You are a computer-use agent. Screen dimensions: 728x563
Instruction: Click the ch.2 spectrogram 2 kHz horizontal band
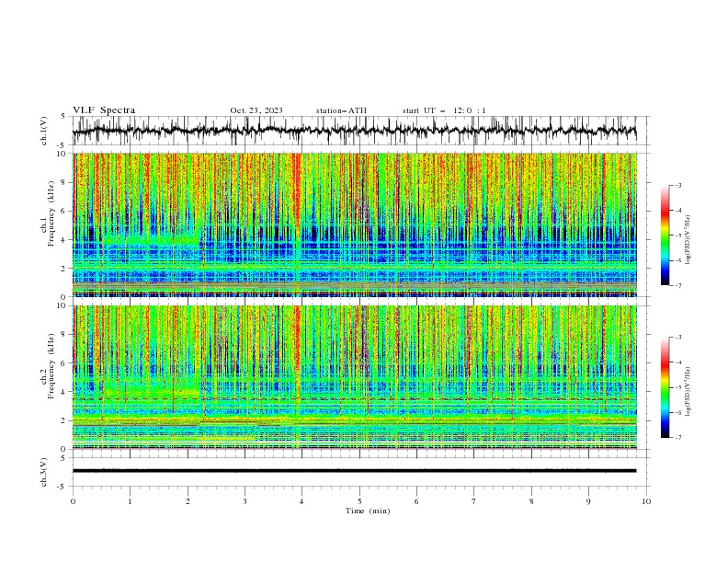[x=354, y=420]
